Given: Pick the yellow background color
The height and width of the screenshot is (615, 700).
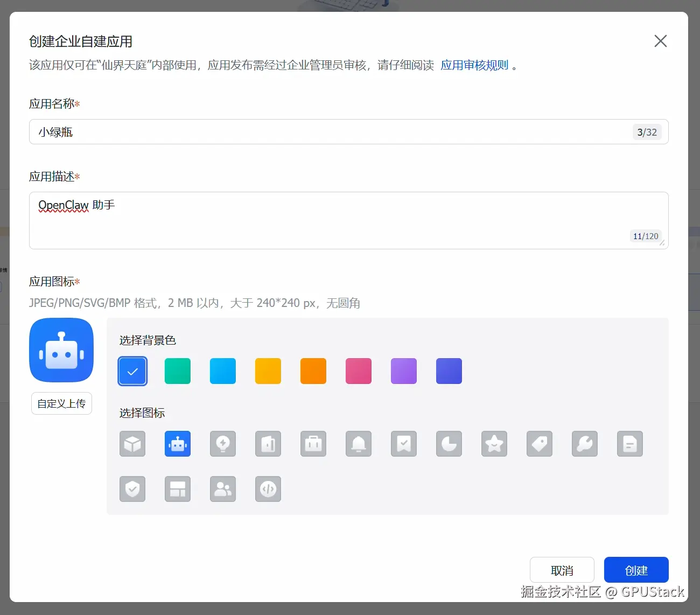Looking at the screenshot, I should 268,371.
